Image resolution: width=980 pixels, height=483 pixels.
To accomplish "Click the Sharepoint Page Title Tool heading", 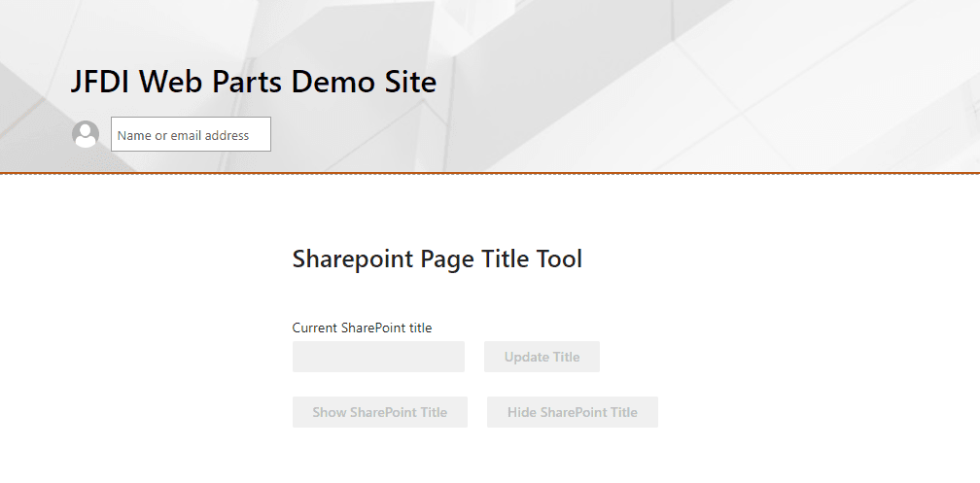I will [x=437, y=259].
